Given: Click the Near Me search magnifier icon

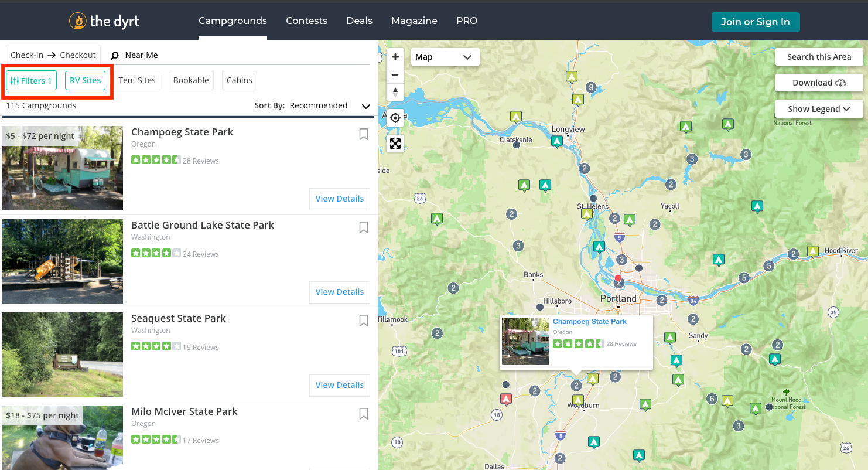Looking at the screenshot, I should point(115,56).
